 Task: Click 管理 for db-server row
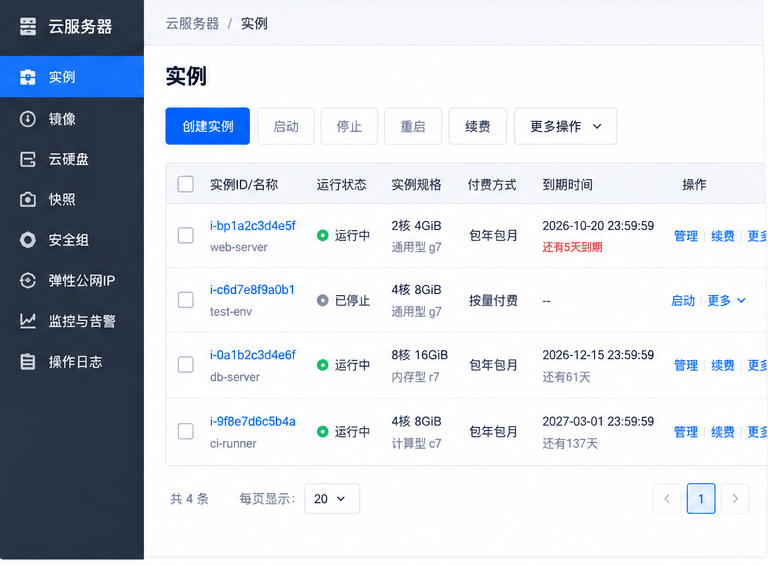pyautogui.click(x=686, y=365)
